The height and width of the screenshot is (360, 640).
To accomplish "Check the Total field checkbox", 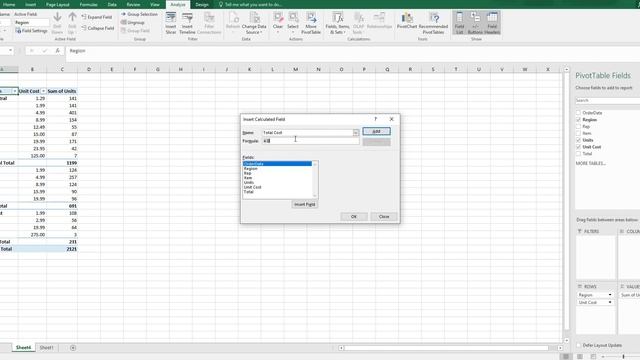I will (578, 153).
